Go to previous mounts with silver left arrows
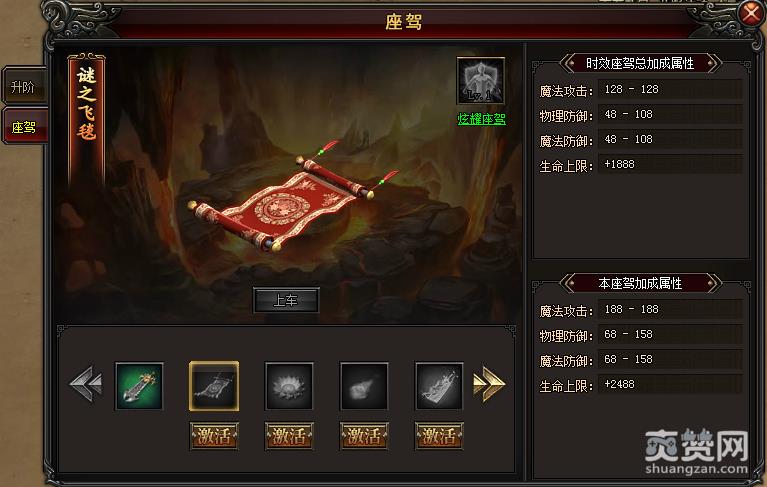The width and height of the screenshot is (767, 487). [86, 385]
